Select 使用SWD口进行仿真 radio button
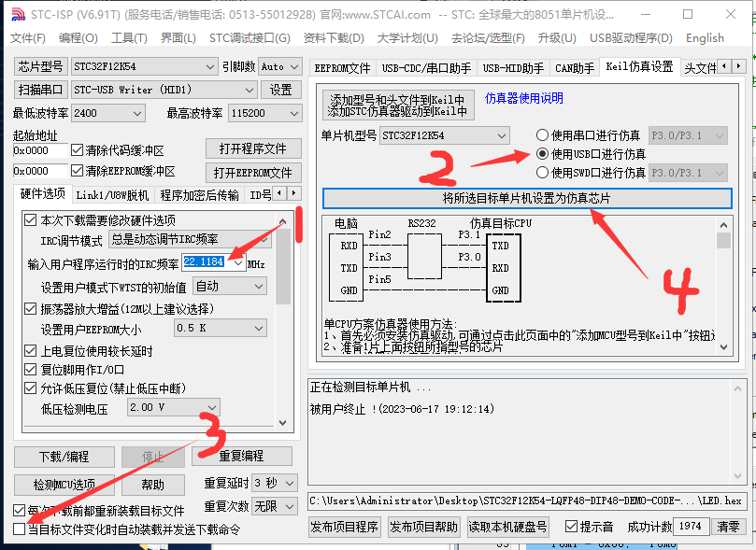Screen dimensions: 756x550 pos(542,173)
